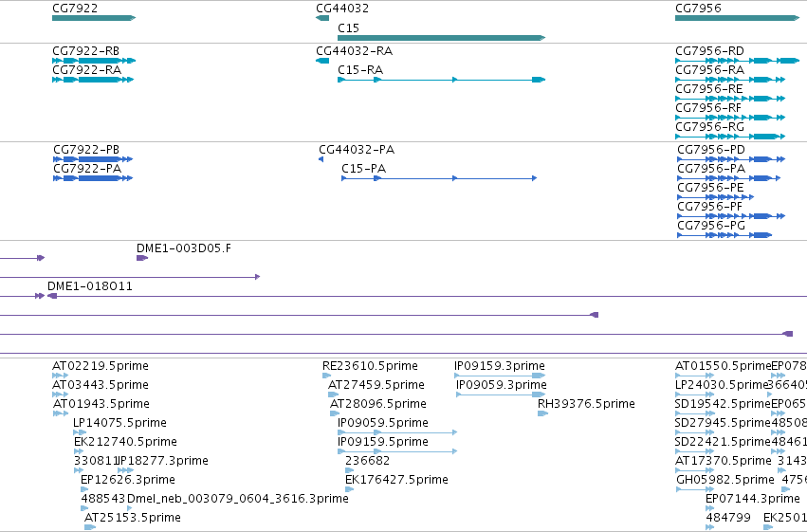This screenshot has width=807, height=532.
Task: Click protein CG7956-PD label
Action: (711, 150)
